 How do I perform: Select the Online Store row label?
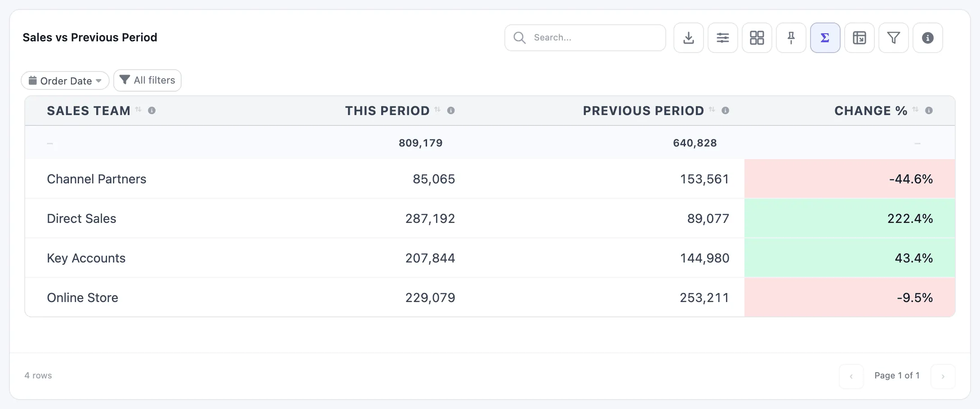click(83, 298)
